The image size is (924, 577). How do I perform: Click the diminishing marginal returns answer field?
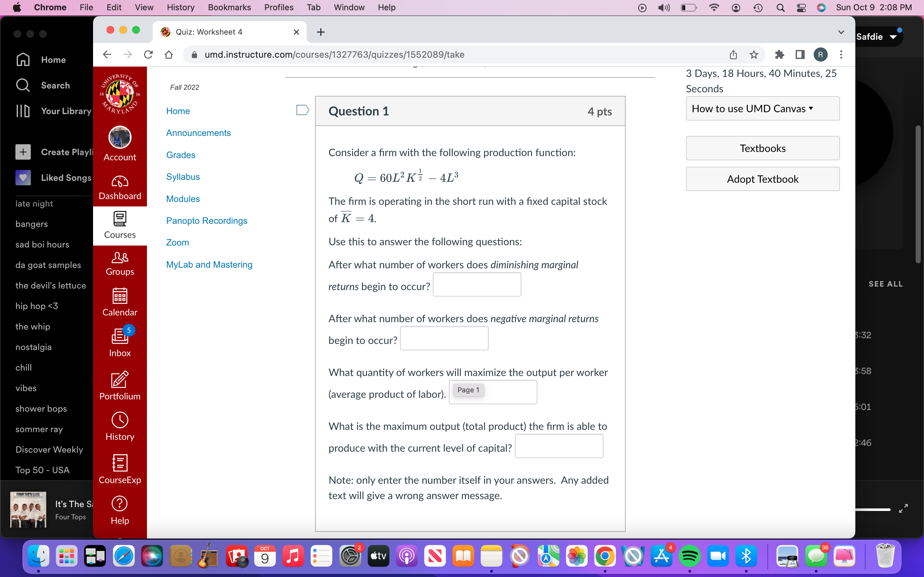click(x=476, y=284)
